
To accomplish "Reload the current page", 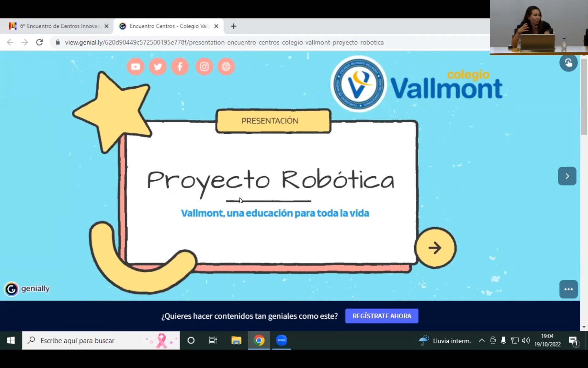I will [x=40, y=42].
